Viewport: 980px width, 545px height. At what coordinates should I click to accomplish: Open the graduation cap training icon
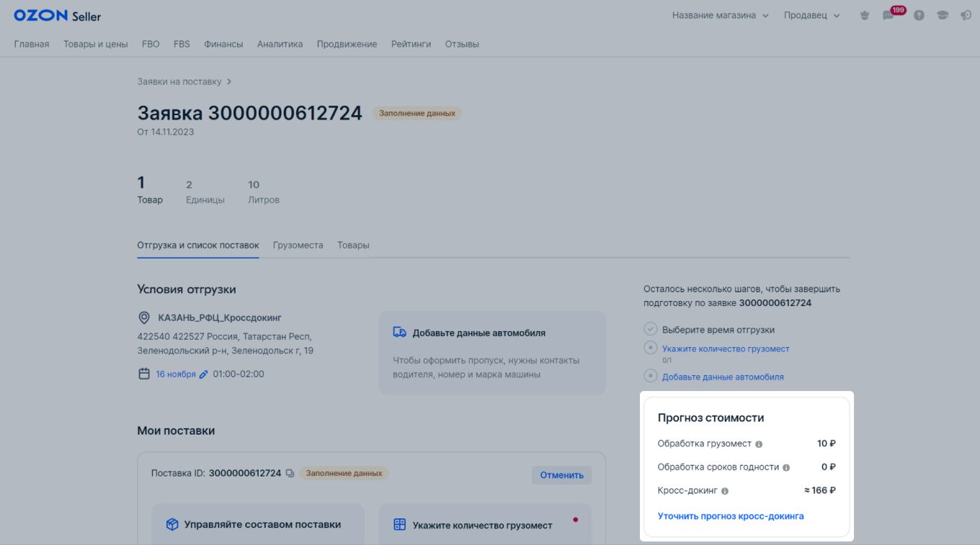pos(943,15)
